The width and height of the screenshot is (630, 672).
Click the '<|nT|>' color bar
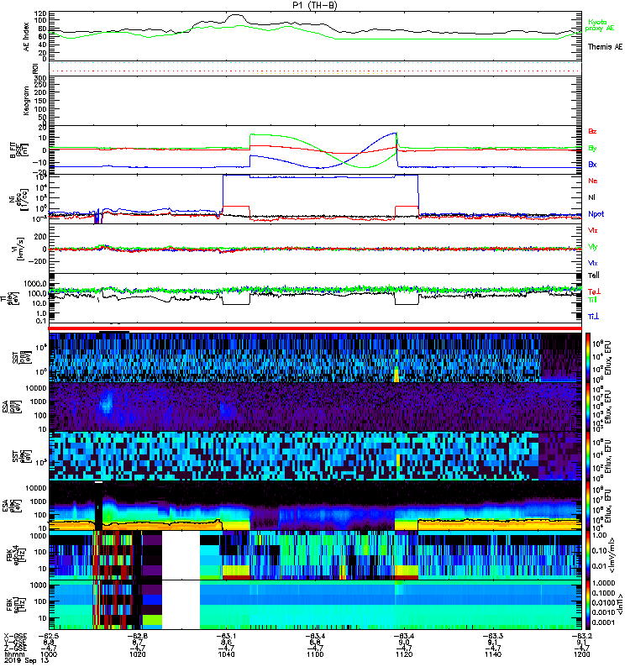pos(588,605)
